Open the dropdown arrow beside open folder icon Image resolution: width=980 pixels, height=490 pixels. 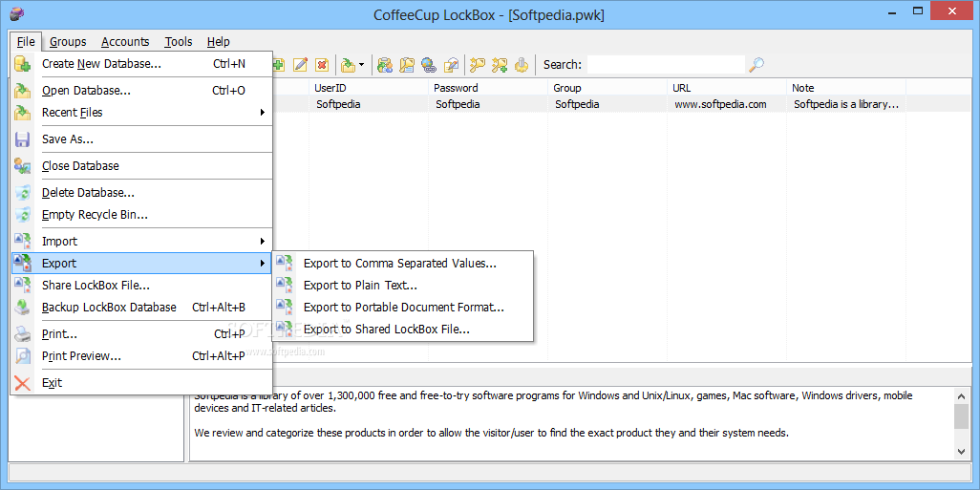361,65
